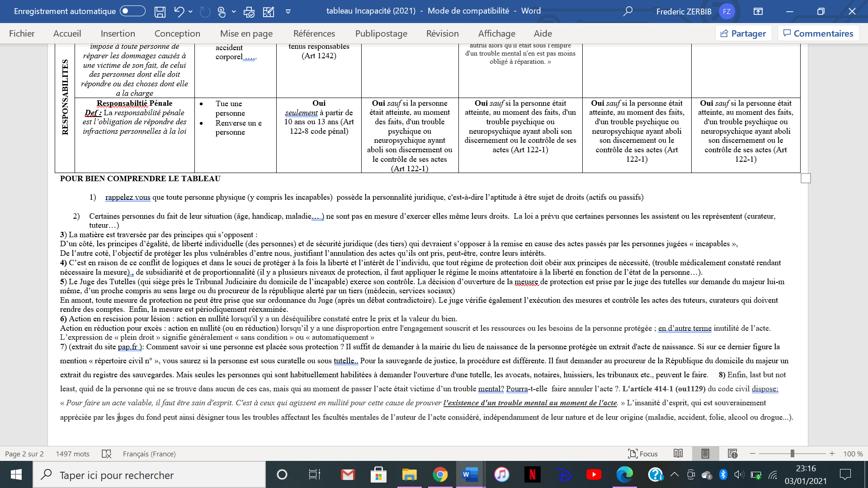Viewport: 868px width, 488px height.
Task: Click the zoom out minus button
Action: (x=753, y=454)
